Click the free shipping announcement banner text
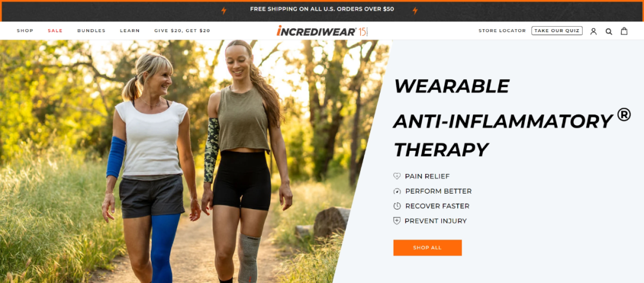644x283 pixels. 322,9
